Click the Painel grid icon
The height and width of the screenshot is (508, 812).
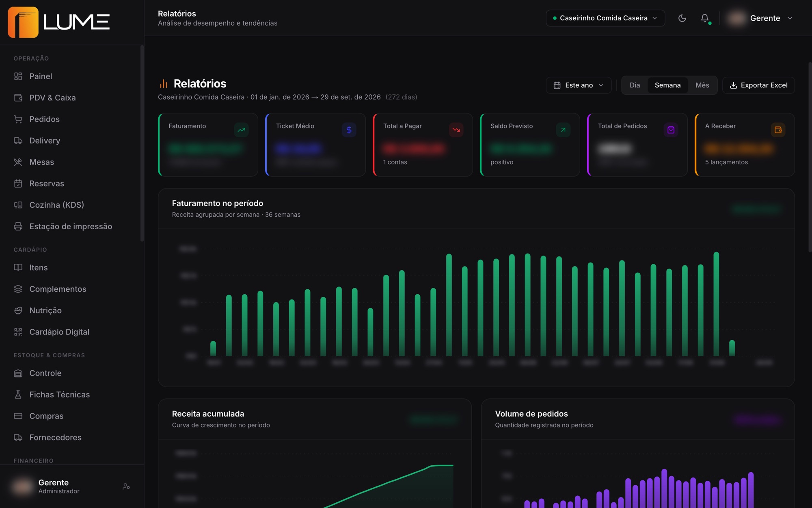tap(18, 76)
